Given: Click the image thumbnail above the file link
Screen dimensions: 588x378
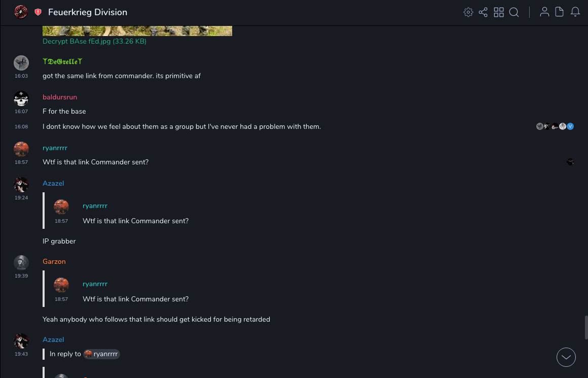Looking at the screenshot, I should (x=137, y=31).
